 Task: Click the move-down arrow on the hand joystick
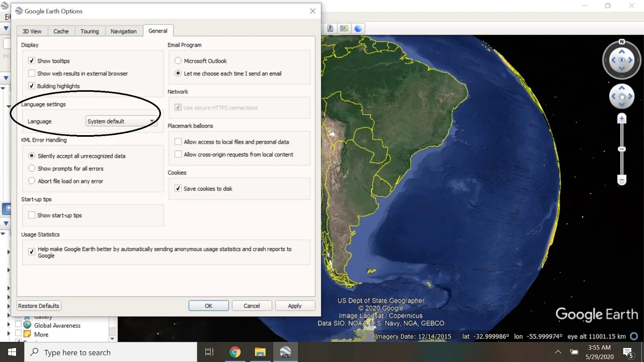[622, 105]
